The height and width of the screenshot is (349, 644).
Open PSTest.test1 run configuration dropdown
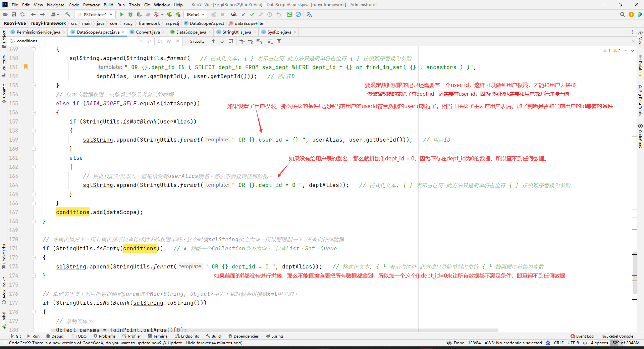coord(95,14)
